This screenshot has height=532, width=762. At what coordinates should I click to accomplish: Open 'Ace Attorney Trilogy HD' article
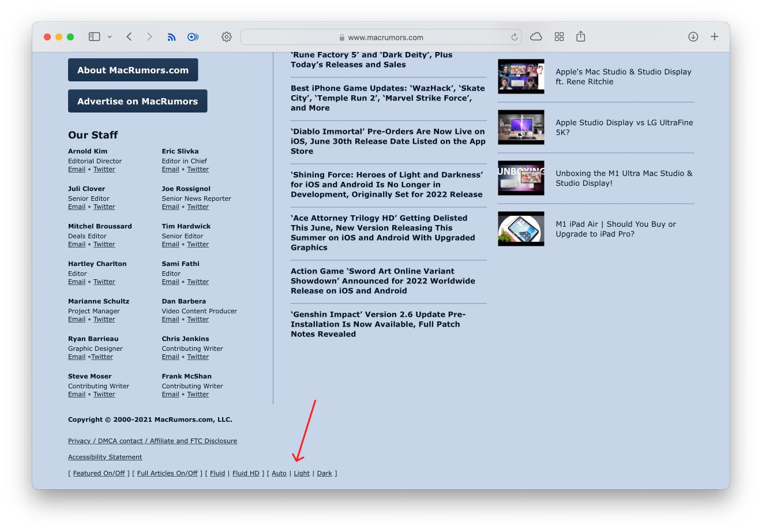coord(383,233)
